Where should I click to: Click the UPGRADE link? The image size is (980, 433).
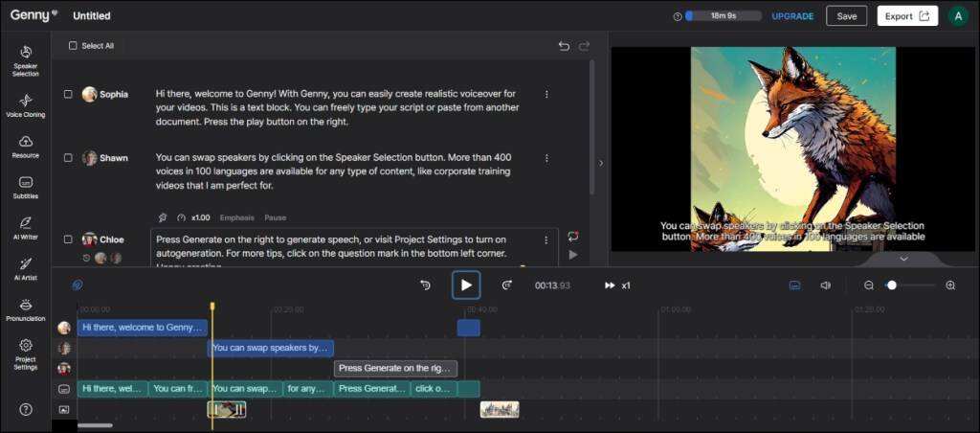pyautogui.click(x=792, y=16)
